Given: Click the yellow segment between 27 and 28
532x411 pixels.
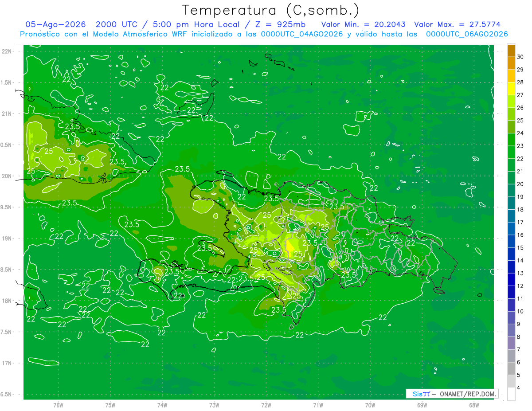Looking at the screenshot, I should click(x=511, y=89).
